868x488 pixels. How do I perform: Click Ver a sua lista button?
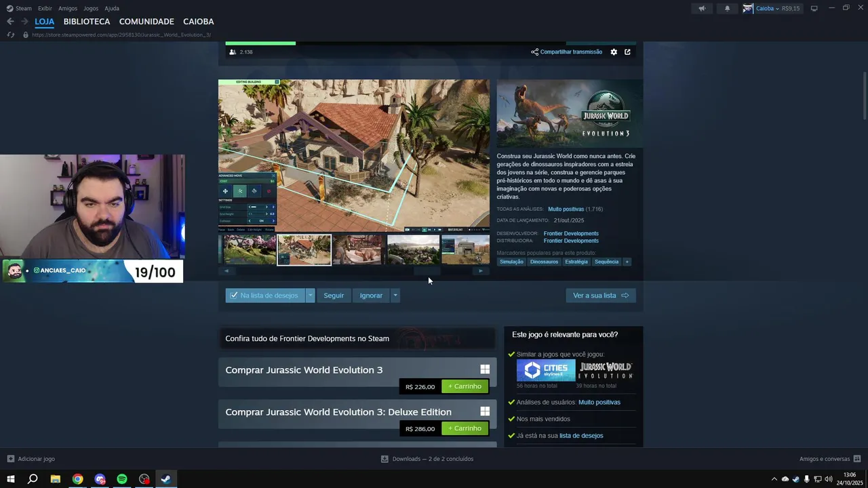click(x=601, y=296)
